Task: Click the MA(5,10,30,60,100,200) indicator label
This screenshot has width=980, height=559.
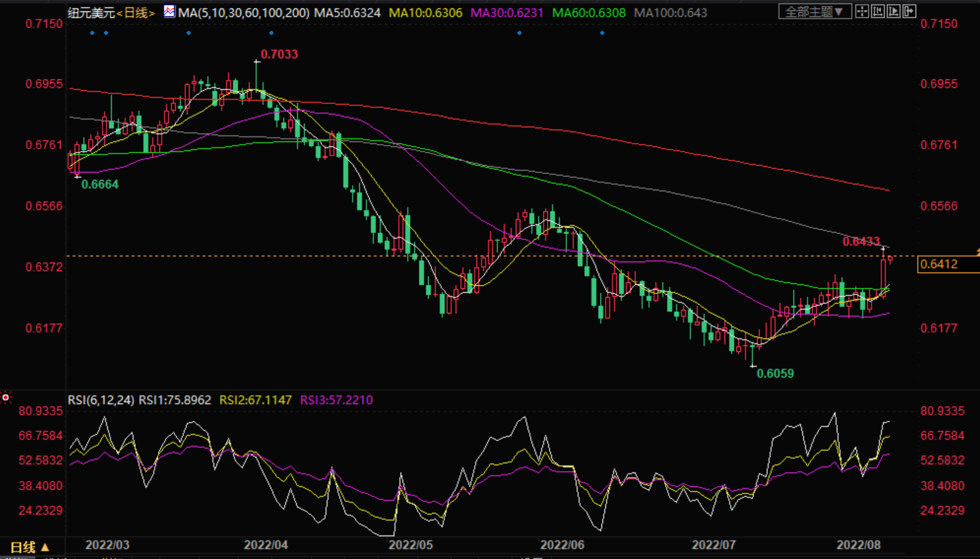Action: [244, 12]
